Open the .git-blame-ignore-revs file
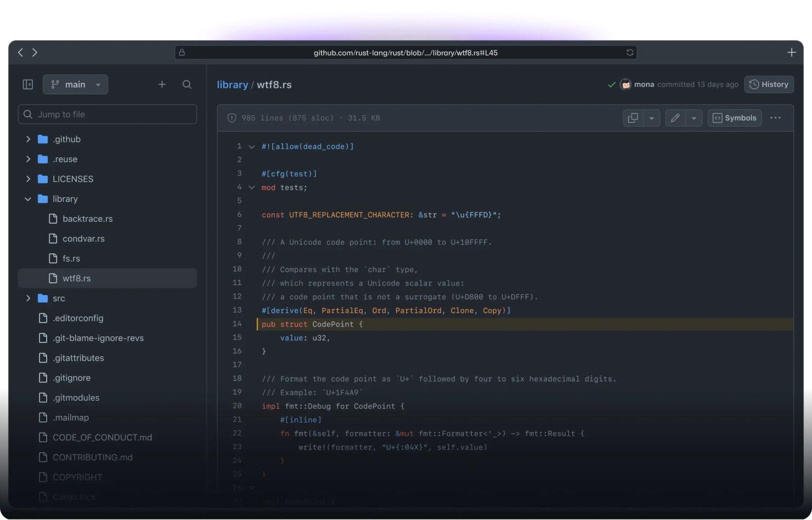The height and width of the screenshot is (520, 812). [98, 338]
